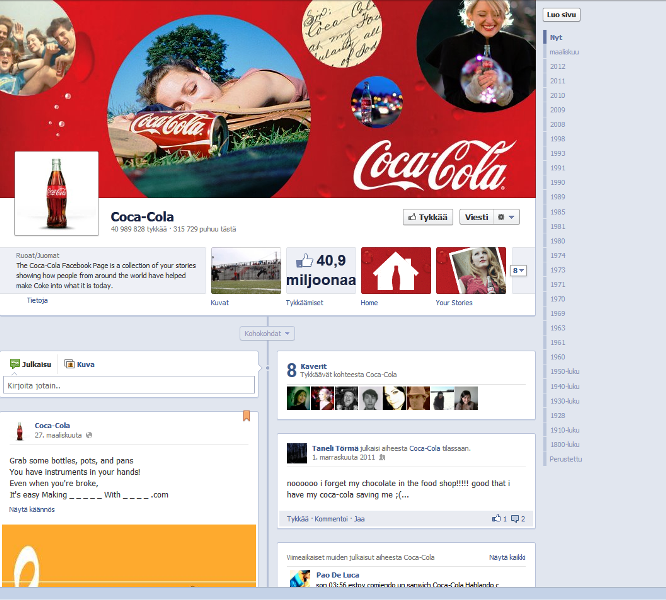Viewport: 666px width, 600px height.
Task: Jump to 1960 in the timeline
Action: point(558,357)
